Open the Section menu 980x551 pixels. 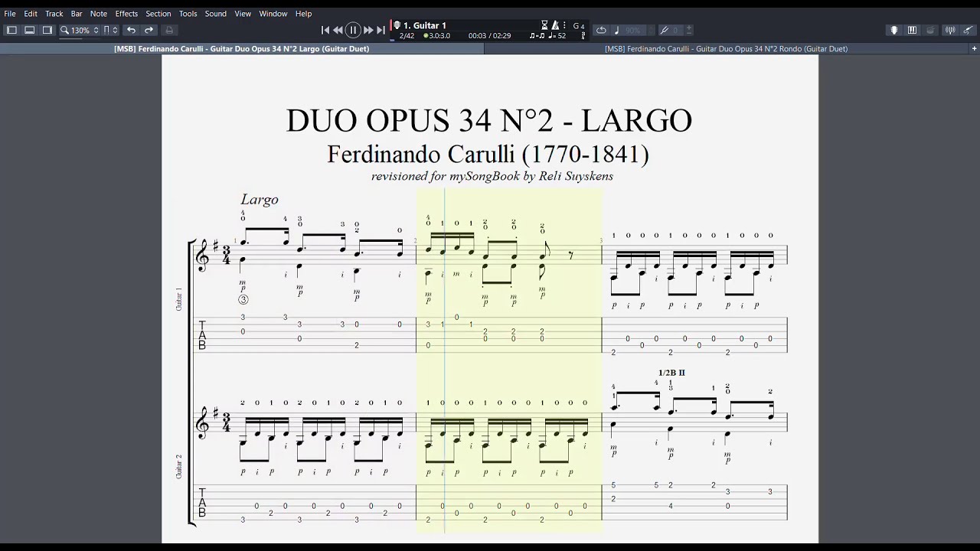click(x=158, y=14)
